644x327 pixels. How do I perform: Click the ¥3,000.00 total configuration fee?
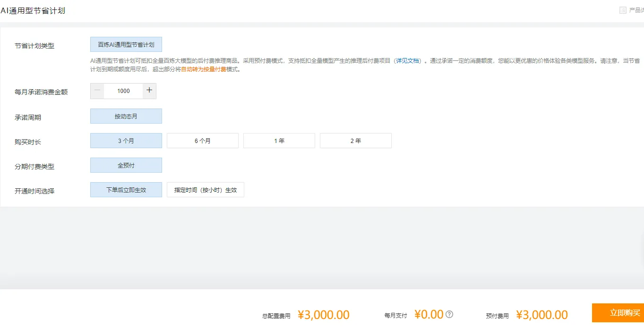pos(323,314)
